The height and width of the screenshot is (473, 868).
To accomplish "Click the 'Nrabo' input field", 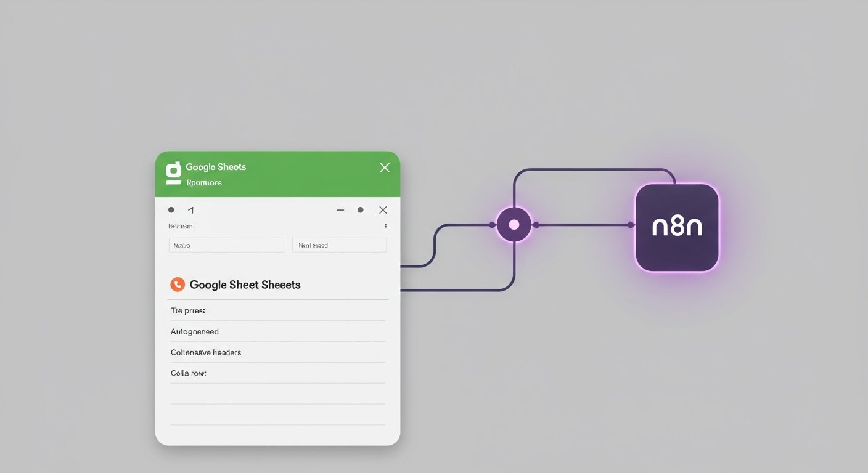I will pos(226,245).
